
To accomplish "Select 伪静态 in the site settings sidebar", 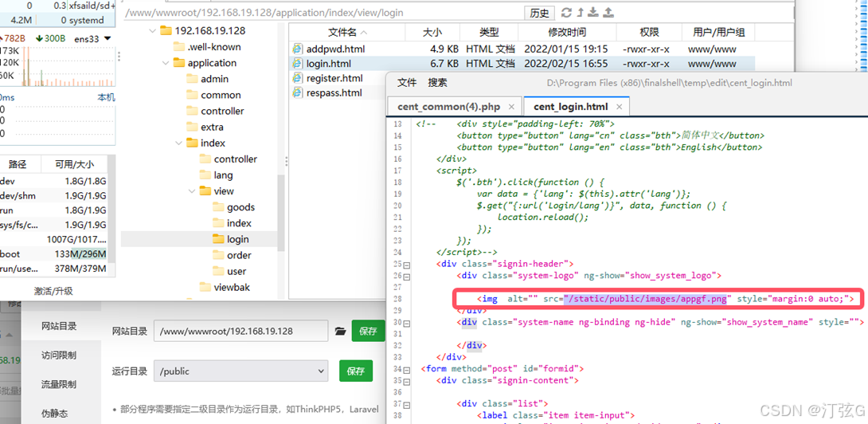I will tap(54, 414).
